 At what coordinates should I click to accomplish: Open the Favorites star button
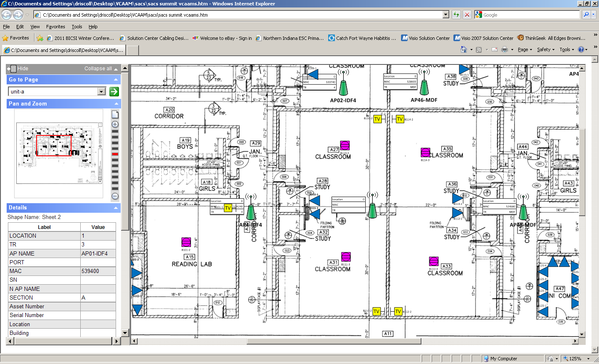(x=16, y=38)
